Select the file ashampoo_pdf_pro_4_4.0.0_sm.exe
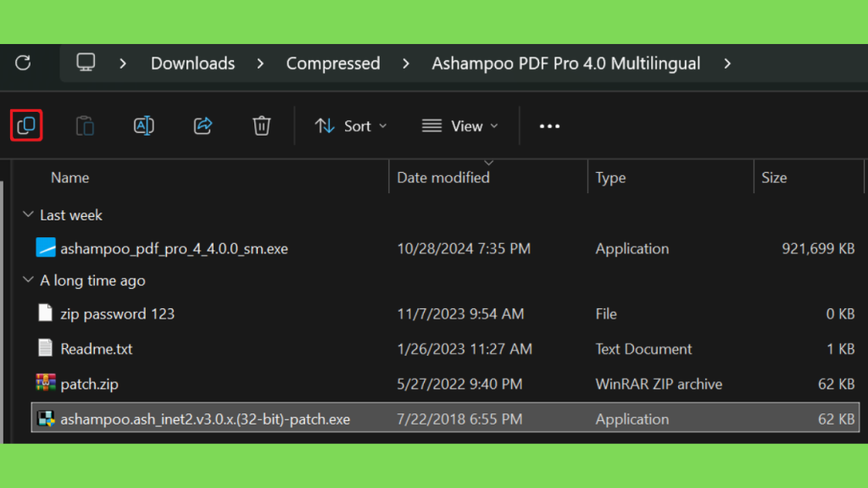The width and height of the screenshot is (868, 488). point(174,249)
